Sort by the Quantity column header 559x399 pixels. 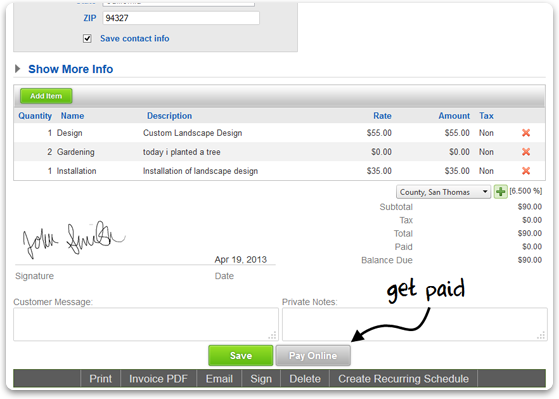35,116
